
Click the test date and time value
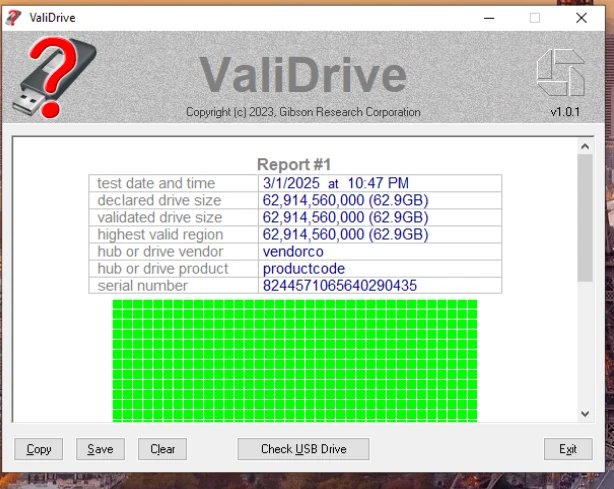pyautogui.click(x=321, y=183)
